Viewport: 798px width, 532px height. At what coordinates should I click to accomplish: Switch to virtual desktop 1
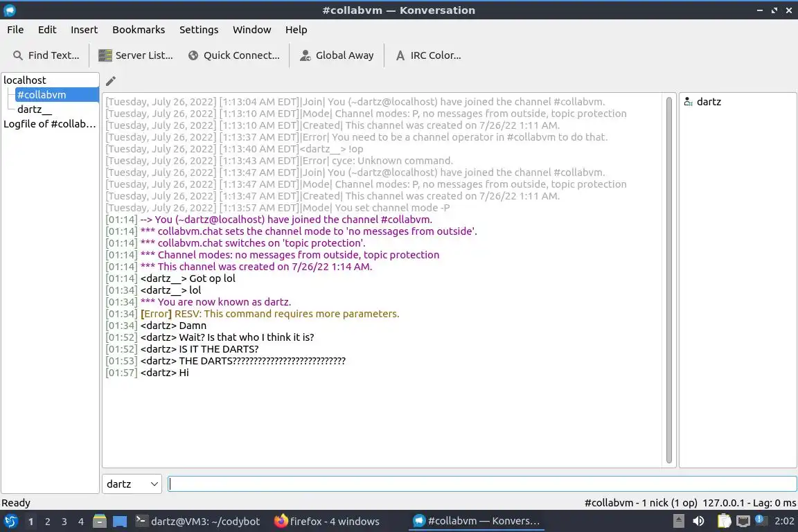[x=30, y=522]
